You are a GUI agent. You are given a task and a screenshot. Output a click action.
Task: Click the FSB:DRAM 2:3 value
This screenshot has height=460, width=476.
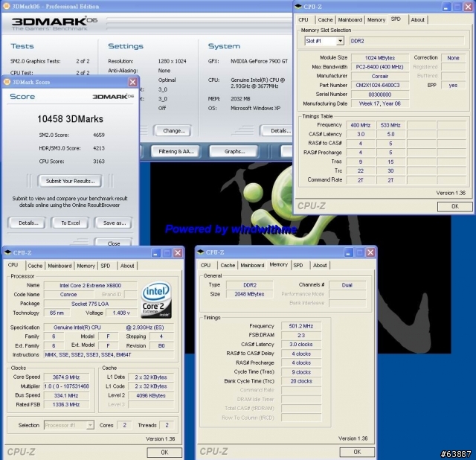point(301,336)
